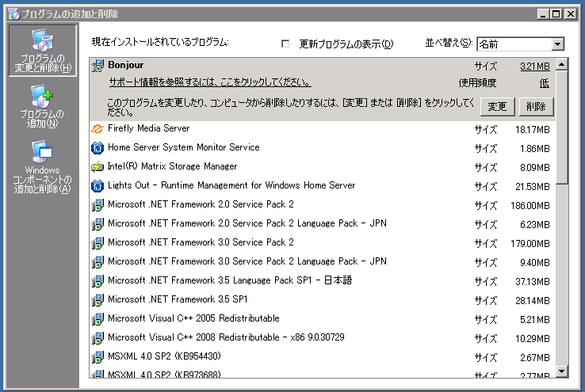Click icon of .NET Framework 3.5 SP1

coord(97,300)
